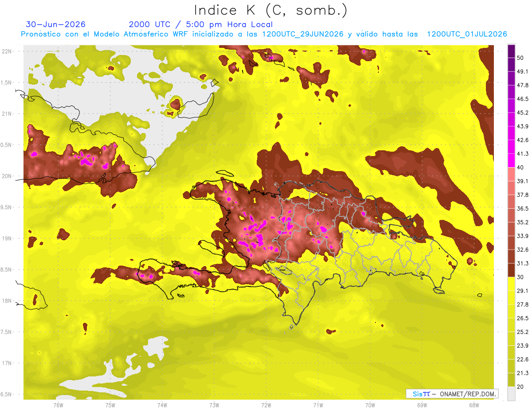532x411 pixels.
Task: Click the colorbar value "40"
Action: [521, 167]
